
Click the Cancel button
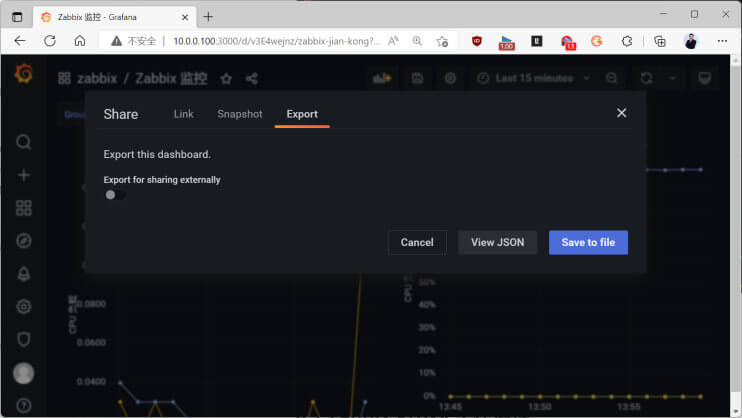click(417, 242)
